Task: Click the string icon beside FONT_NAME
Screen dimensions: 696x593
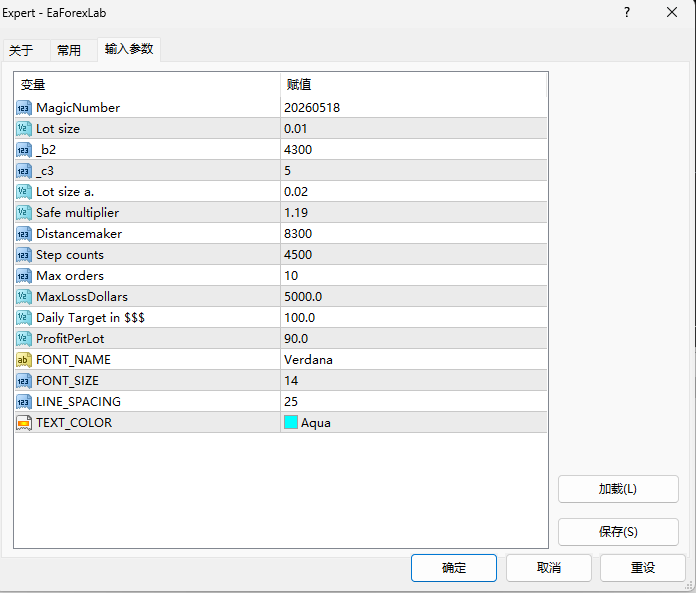Action: coord(24,360)
